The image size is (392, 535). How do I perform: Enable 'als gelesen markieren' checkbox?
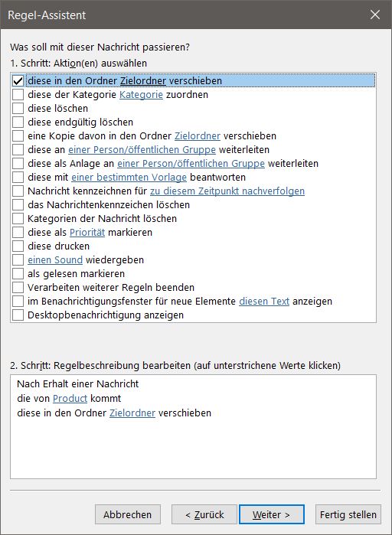(18, 274)
